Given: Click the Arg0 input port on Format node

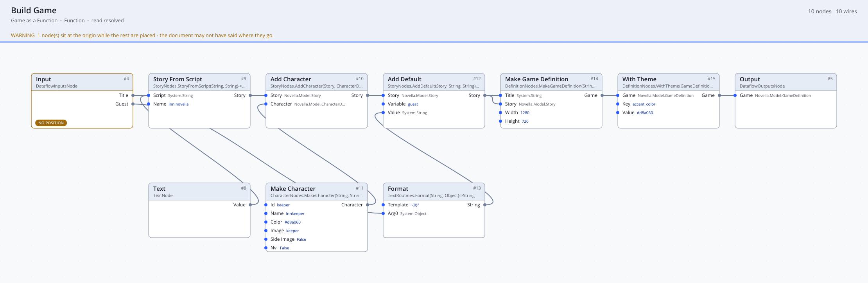Looking at the screenshot, I should pos(383,213).
